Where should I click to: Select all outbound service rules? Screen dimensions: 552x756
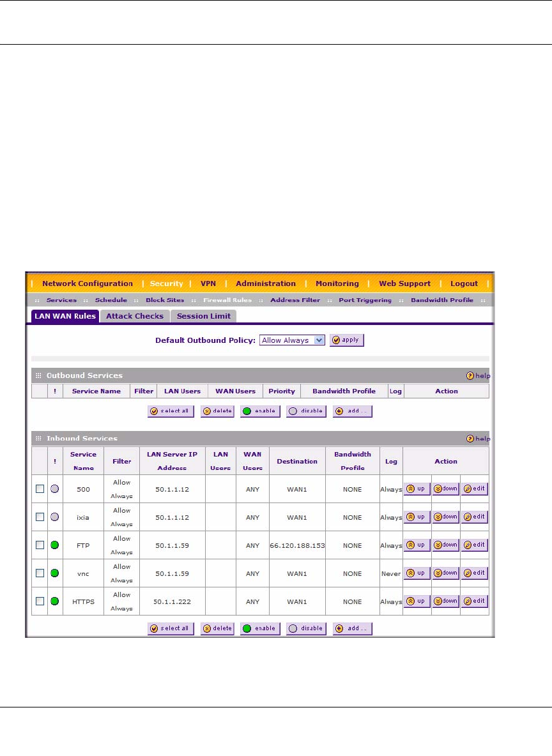click(171, 411)
